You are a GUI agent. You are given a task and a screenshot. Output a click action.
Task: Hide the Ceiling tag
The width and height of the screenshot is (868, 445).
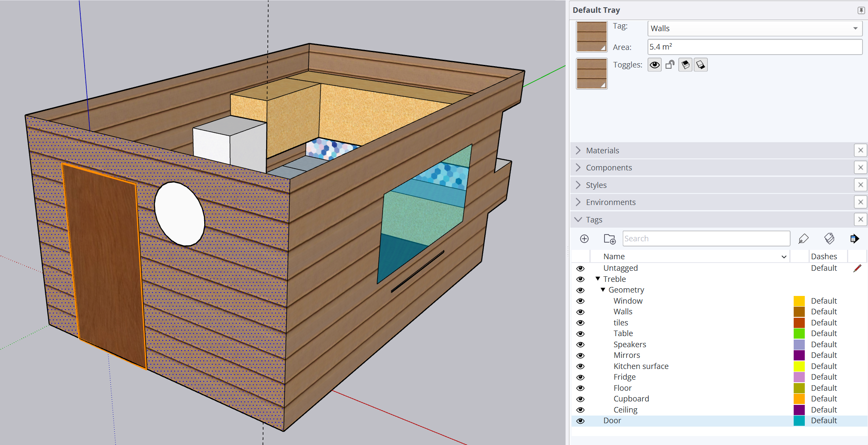click(x=580, y=410)
